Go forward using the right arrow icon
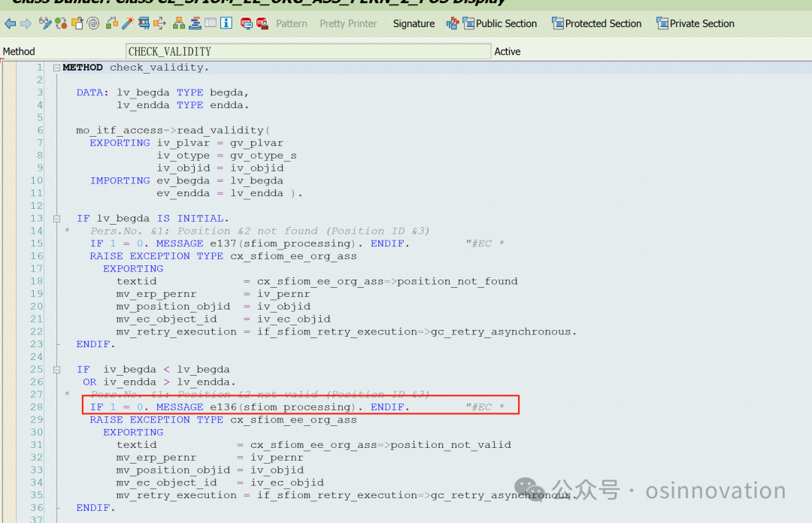Image resolution: width=812 pixels, height=523 pixels. pyautogui.click(x=26, y=23)
